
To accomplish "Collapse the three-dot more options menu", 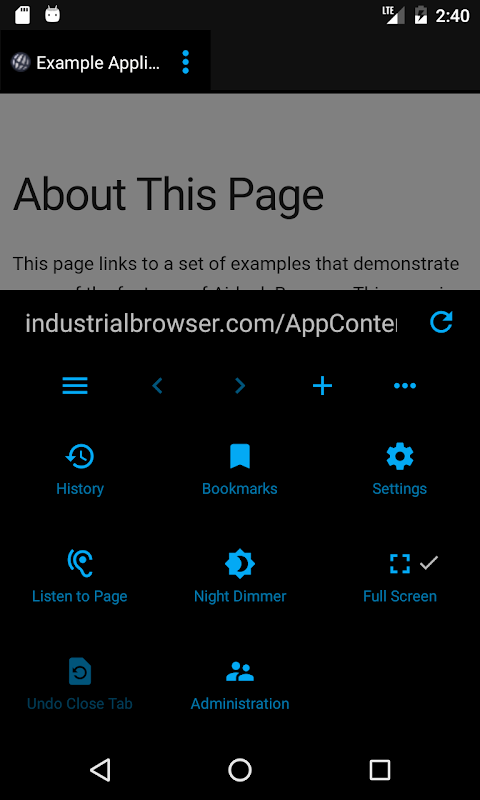I will point(405,386).
